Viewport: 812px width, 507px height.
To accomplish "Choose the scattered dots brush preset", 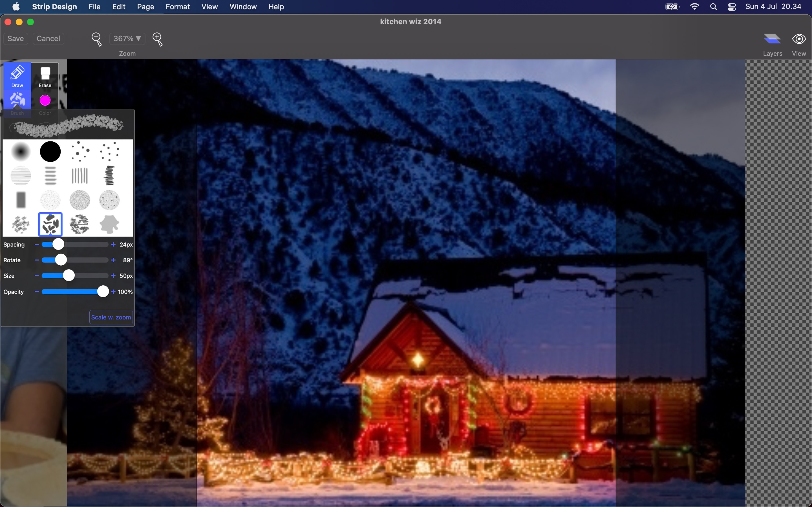I will pyautogui.click(x=80, y=152).
